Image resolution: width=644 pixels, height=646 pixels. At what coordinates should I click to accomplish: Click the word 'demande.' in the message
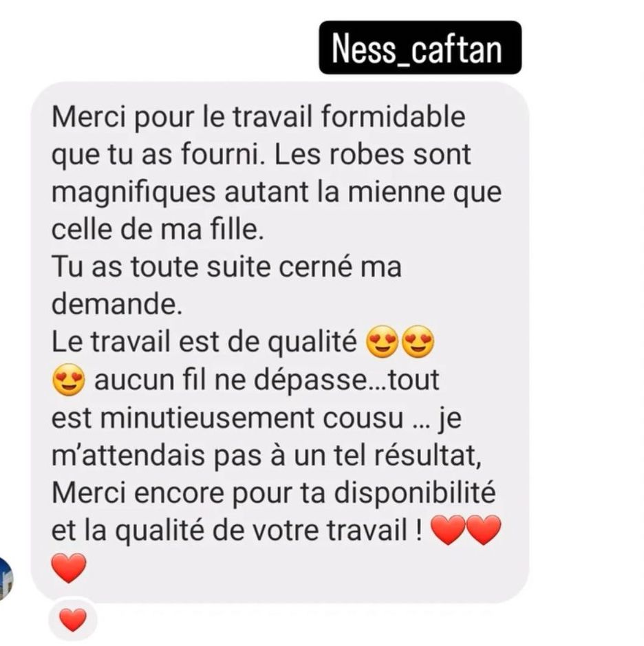[116, 305]
